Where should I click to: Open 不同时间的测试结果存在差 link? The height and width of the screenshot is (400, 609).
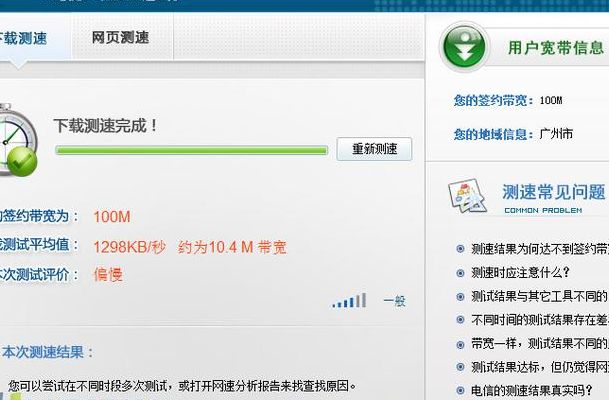[x=540, y=320]
